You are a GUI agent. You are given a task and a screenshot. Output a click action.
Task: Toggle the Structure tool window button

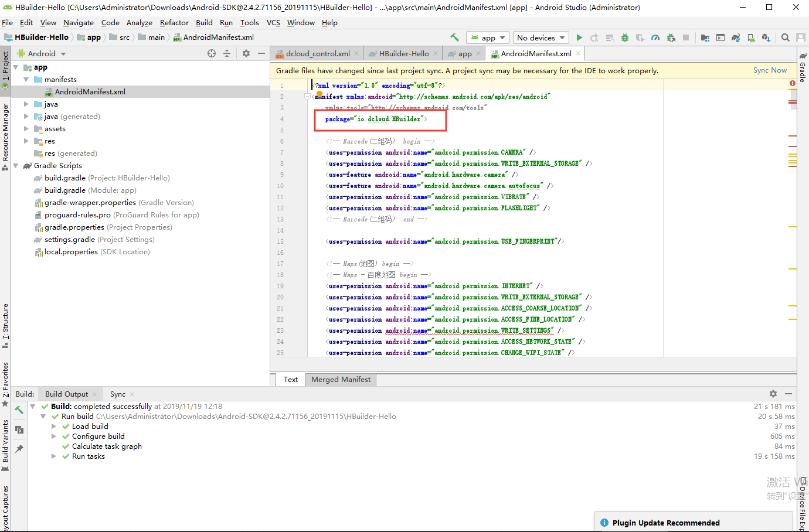point(5,326)
